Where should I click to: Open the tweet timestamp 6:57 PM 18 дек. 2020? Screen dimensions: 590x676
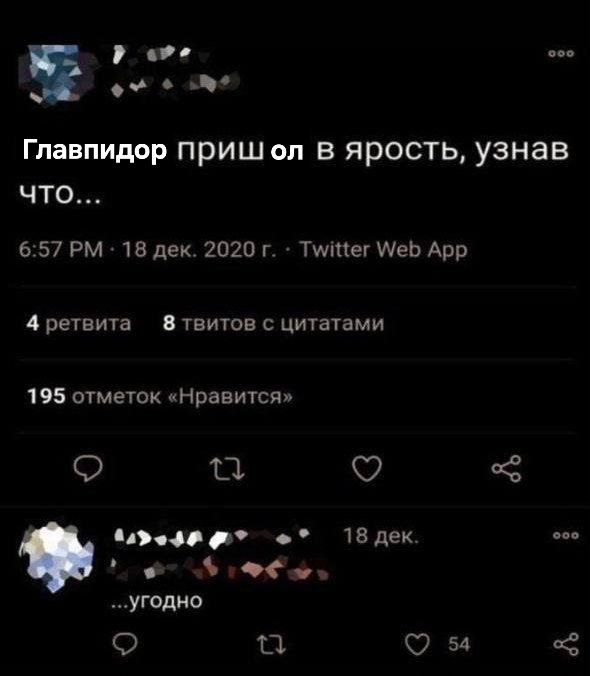pos(148,249)
